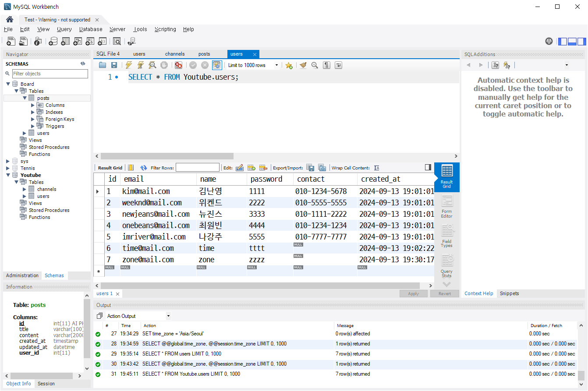Create a new table icon
588x391 pixels.
coord(65,41)
